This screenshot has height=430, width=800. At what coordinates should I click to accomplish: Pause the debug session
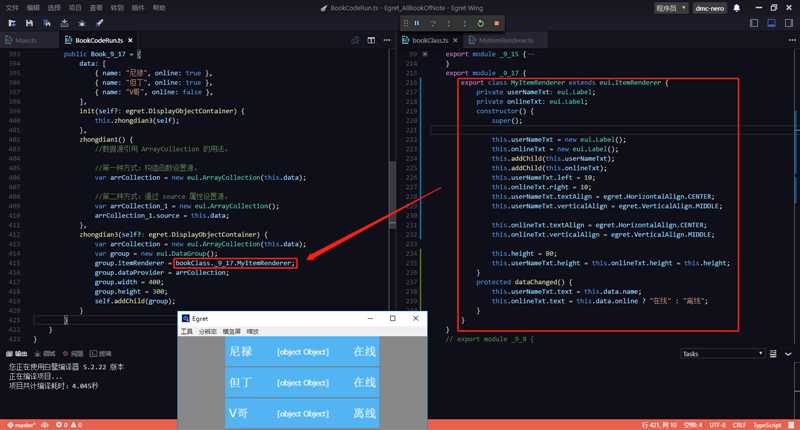[x=417, y=23]
